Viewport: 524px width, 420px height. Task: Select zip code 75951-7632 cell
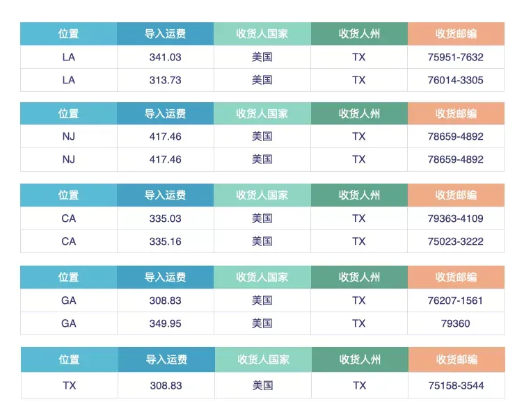coord(456,57)
